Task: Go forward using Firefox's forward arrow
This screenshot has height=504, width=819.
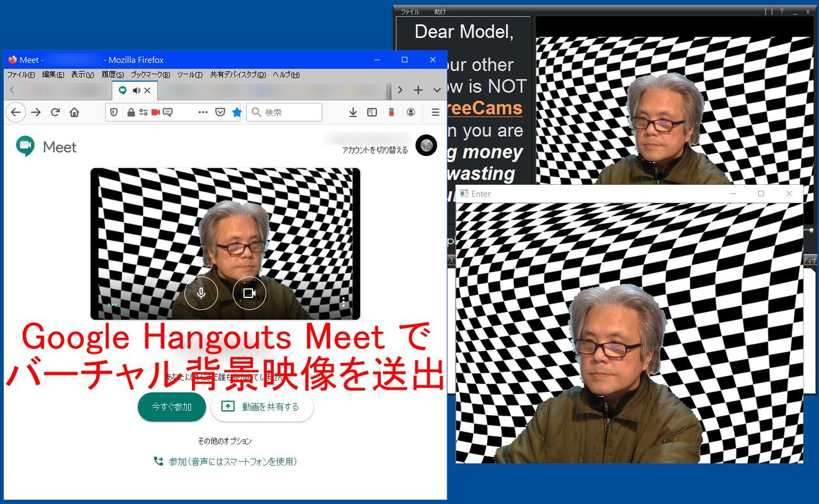Action: 36,112
